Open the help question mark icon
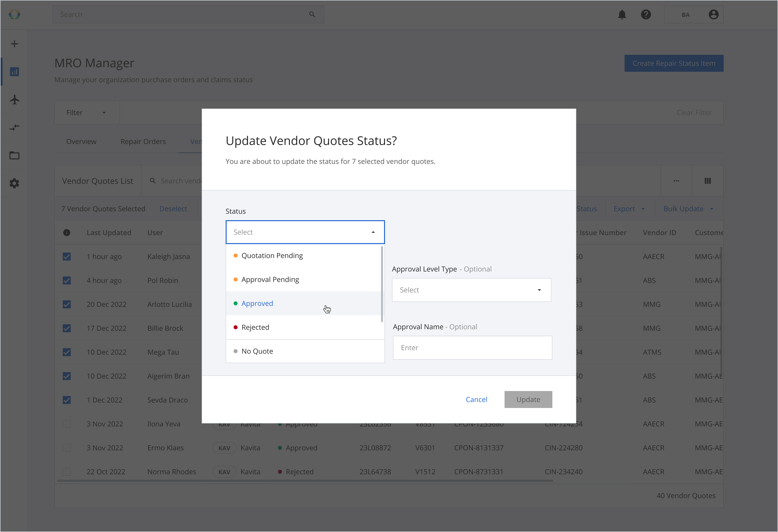This screenshot has width=778, height=532. pyautogui.click(x=646, y=14)
